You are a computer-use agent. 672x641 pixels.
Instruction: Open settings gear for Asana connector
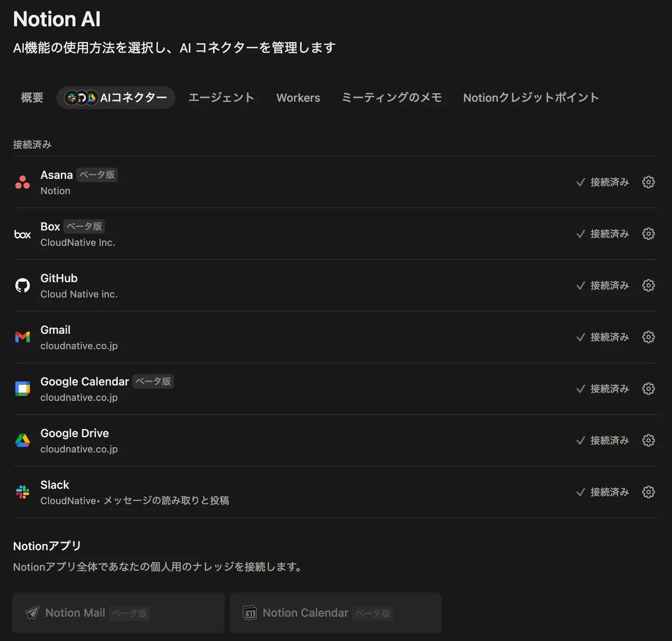(x=648, y=182)
